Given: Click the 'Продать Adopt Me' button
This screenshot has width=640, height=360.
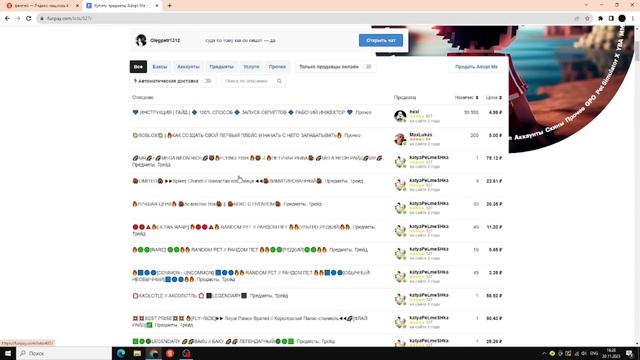Looking at the screenshot, I should 476,67.
